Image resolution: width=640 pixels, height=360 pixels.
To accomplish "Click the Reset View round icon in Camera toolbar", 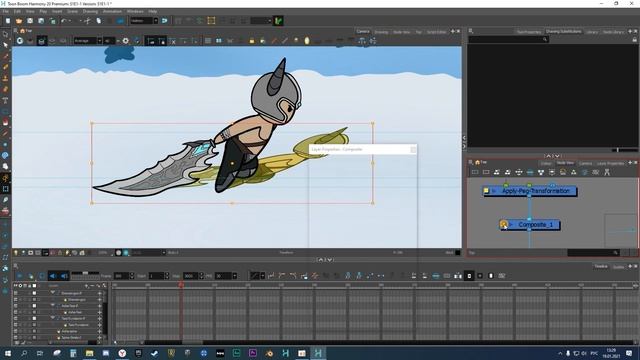I will click(x=20, y=41).
